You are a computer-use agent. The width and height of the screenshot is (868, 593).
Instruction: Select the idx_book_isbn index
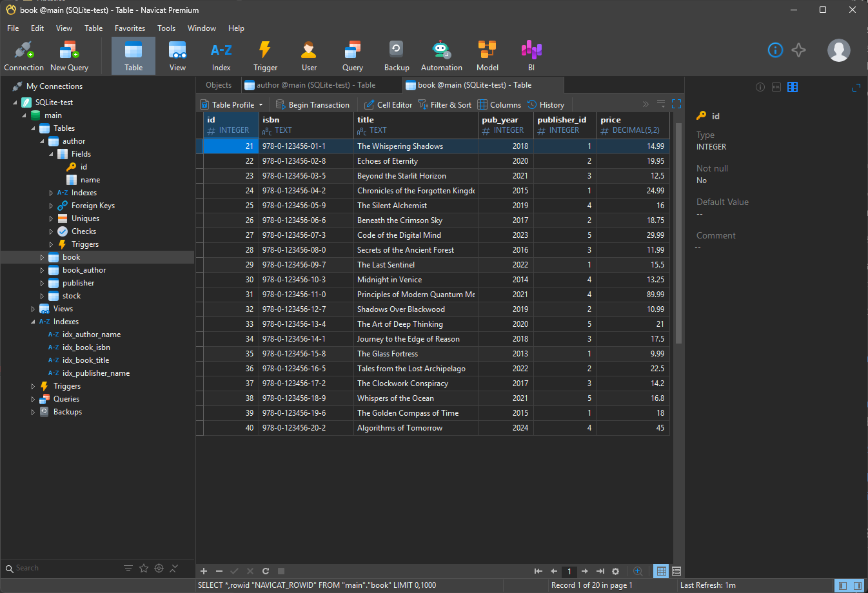pyautogui.click(x=86, y=347)
